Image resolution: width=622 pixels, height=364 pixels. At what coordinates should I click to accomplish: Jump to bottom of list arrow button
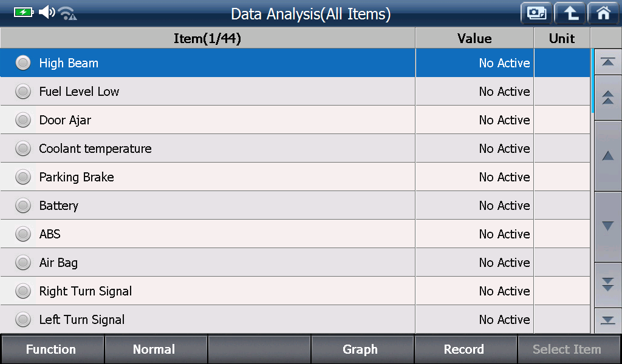[x=607, y=320]
